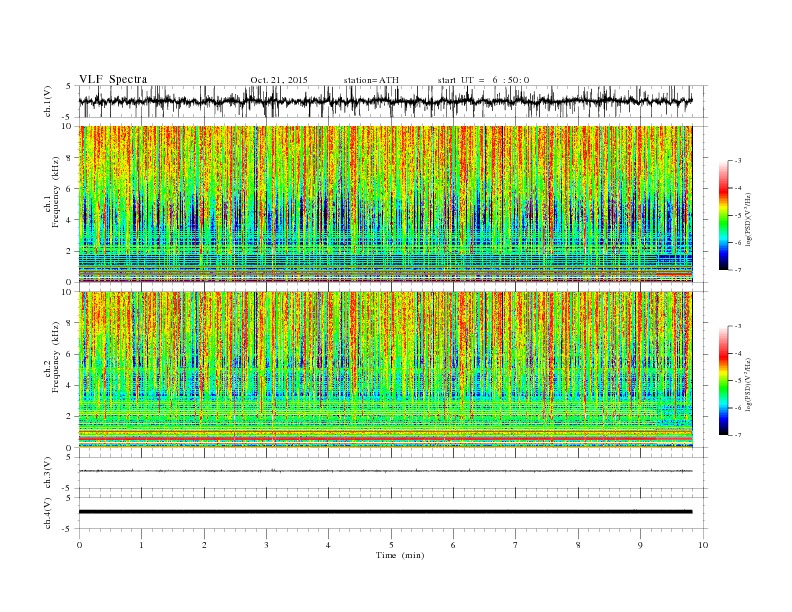Viewport: 792px width, 612px height.
Task: Click the thick ch.4 voltage trace
Action: click(x=385, y=512)
